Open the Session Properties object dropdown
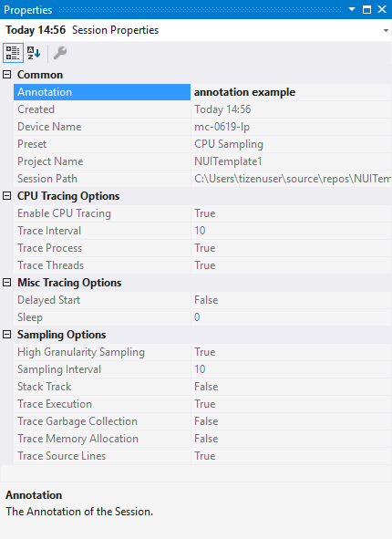Screen dimensions: 392x539 (x=386, y=31)
